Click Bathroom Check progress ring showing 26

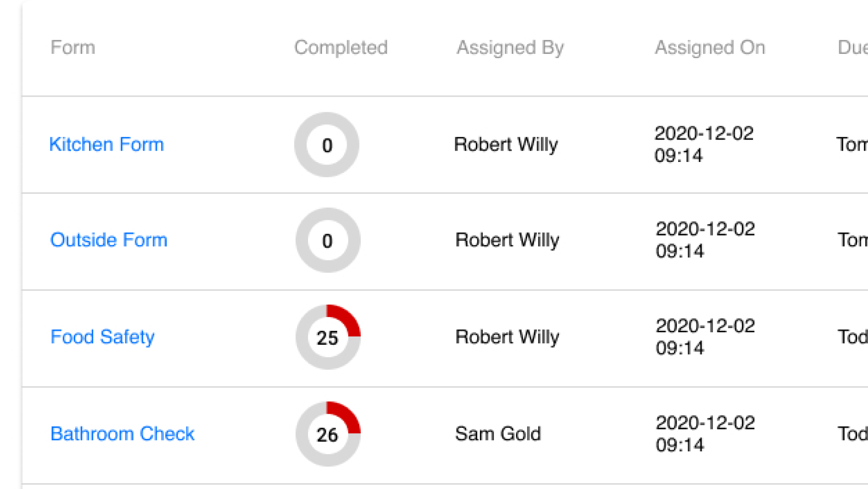pyautogui.click(x=327, y=434)
